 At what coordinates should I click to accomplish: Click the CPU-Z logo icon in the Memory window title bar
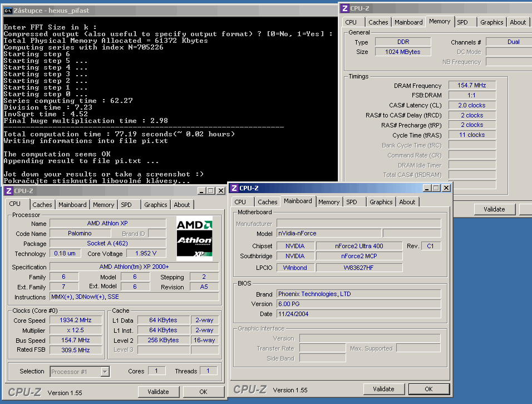[x=344, y=8]
